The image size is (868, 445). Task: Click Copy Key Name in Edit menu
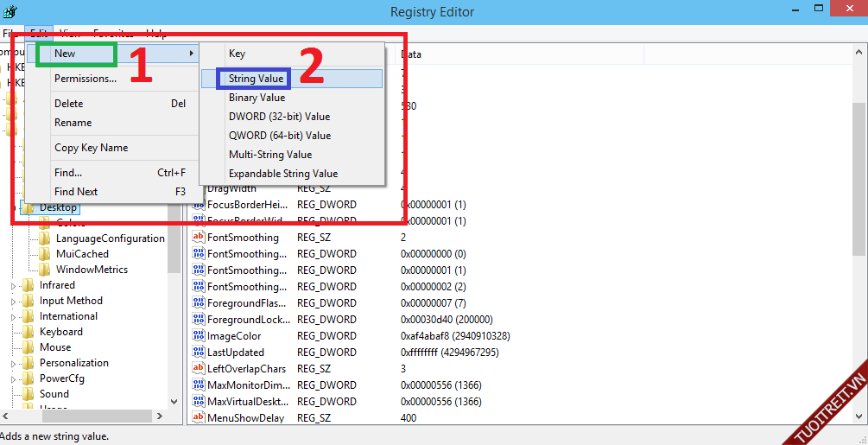click(x=91, y=148)
